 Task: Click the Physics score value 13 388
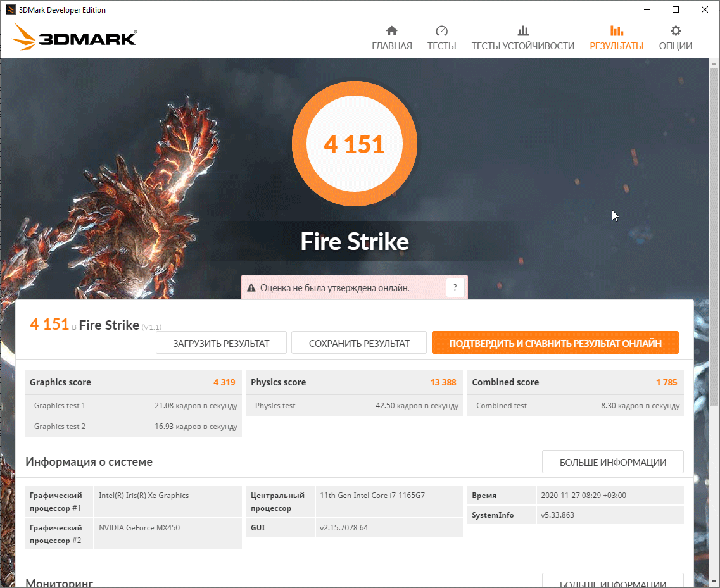pos(443,382)
